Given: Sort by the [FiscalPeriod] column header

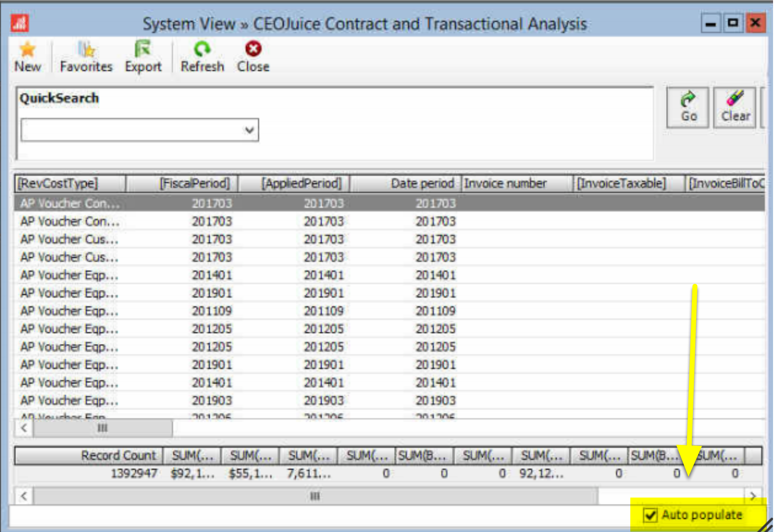Looking at the screenshot, I should pyautogui.click(x=182, y=184).
